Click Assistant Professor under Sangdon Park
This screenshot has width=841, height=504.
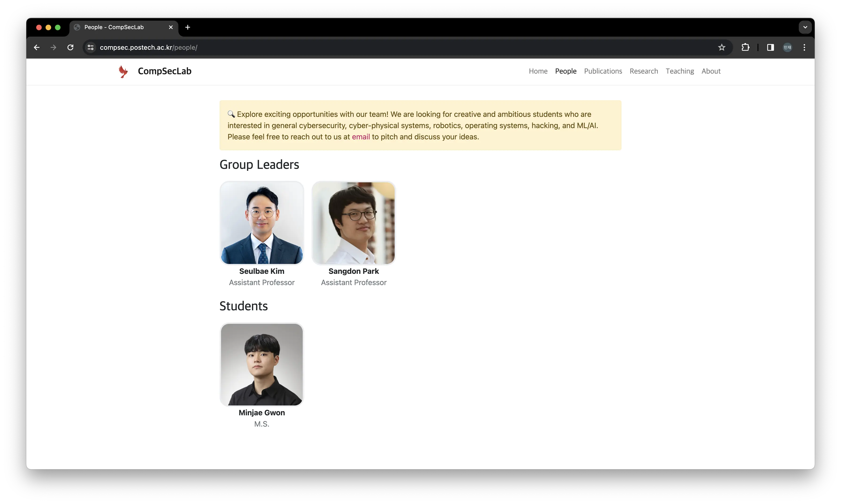(354, 283)
